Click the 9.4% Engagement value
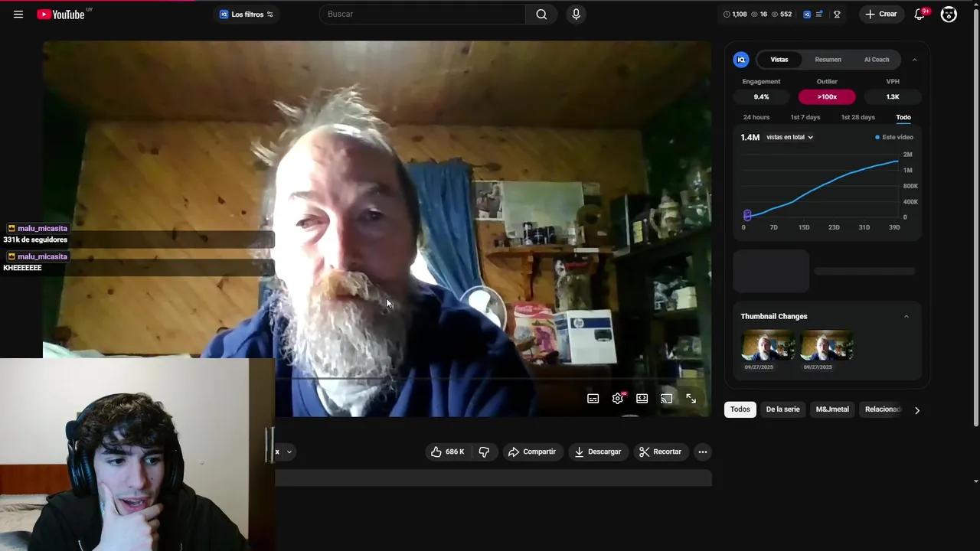Screen dimensions: 980x551 click(x=761, y=97)
